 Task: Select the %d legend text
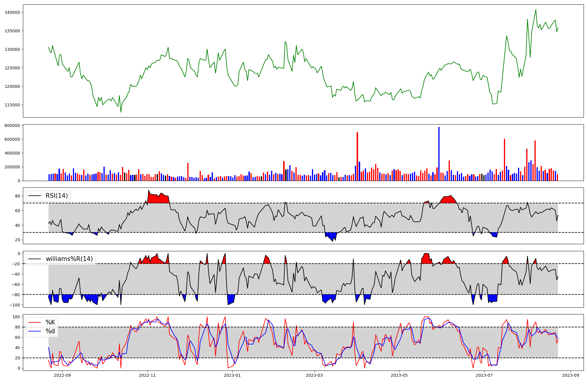(50, 331)
